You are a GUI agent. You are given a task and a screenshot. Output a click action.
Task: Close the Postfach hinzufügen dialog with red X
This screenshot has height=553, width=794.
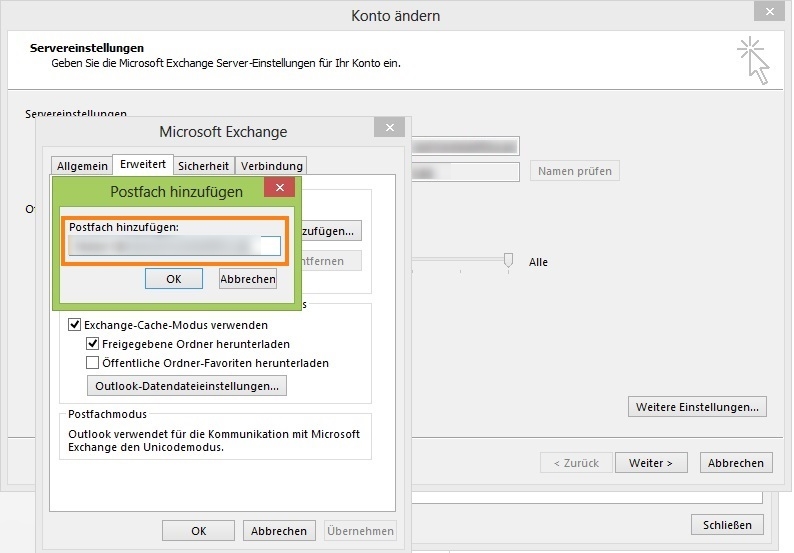tap(279, 188)
